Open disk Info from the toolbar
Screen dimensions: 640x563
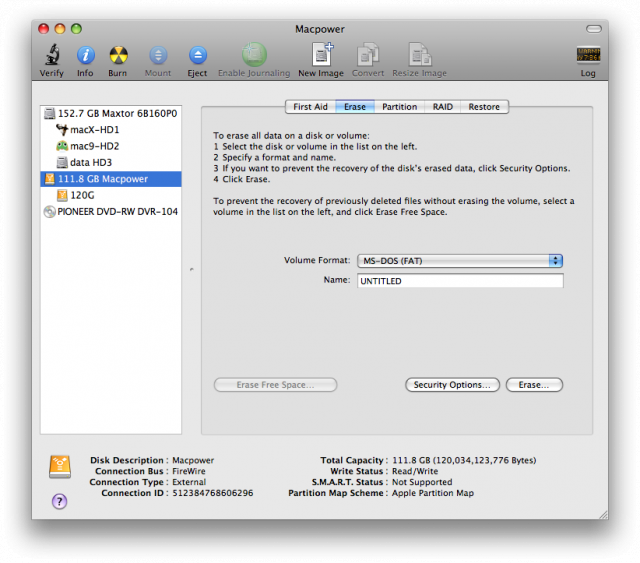85,55
